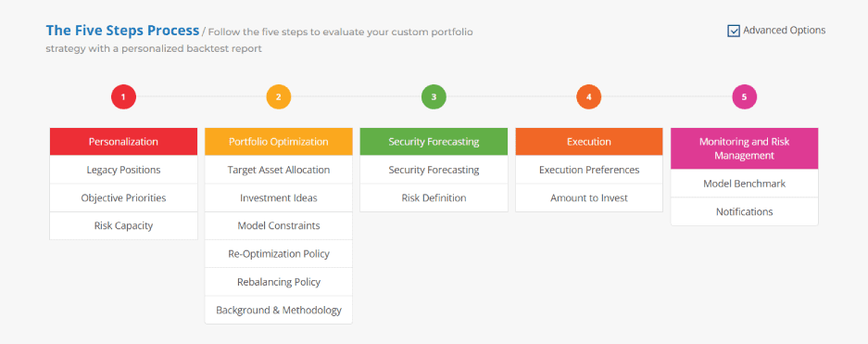The image size is (868, 344).
Task: Open Monitoring and Risk Management header
Action: click(745, 148)
